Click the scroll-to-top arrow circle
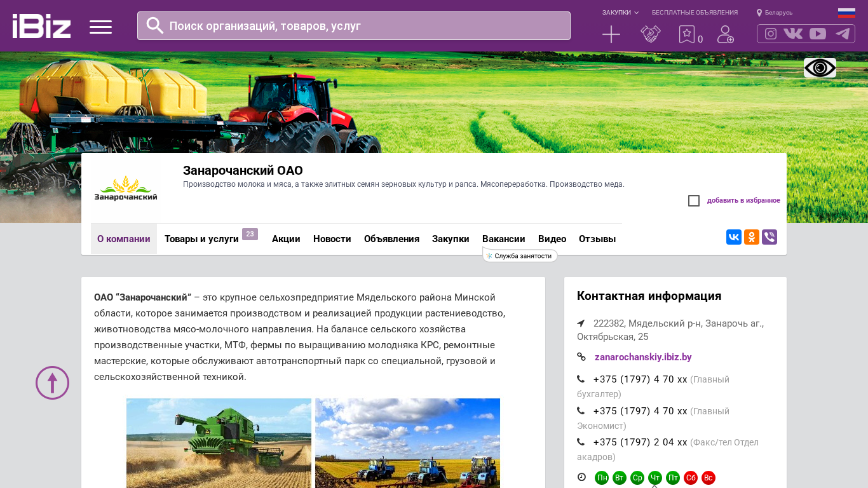868x488 pixels. (x=52, y=383)
